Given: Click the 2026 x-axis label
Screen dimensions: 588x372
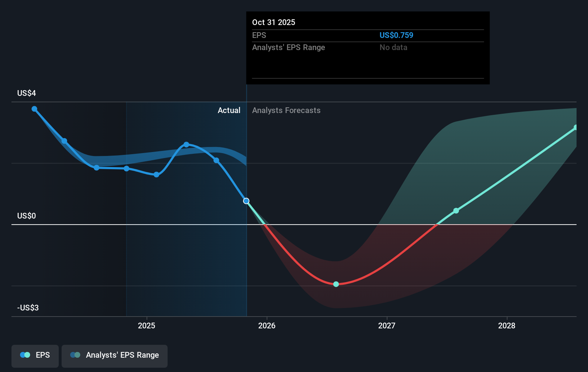Looking at the screenshot, I should pyautogui.click(x=267, y=325).
